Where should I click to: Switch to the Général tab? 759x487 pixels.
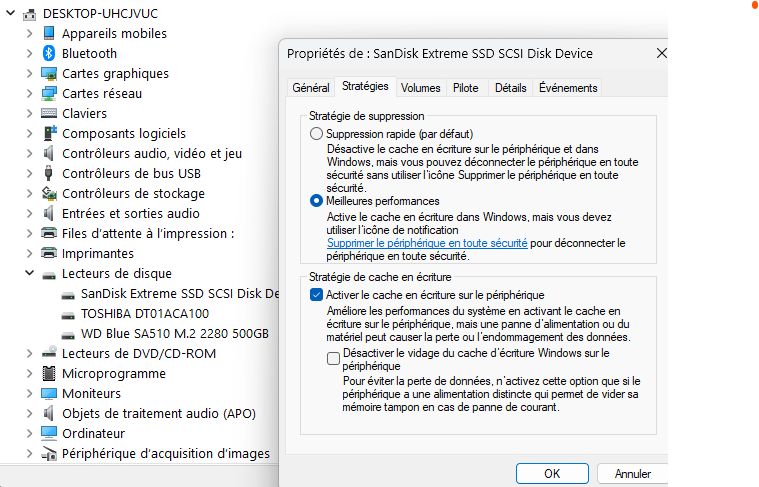coord(311,88)
